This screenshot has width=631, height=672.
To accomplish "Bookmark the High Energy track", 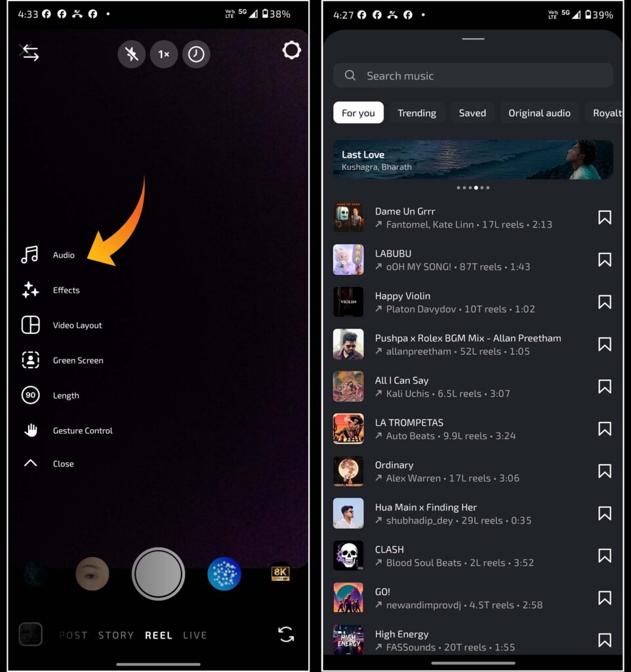I will click(605, 640).
